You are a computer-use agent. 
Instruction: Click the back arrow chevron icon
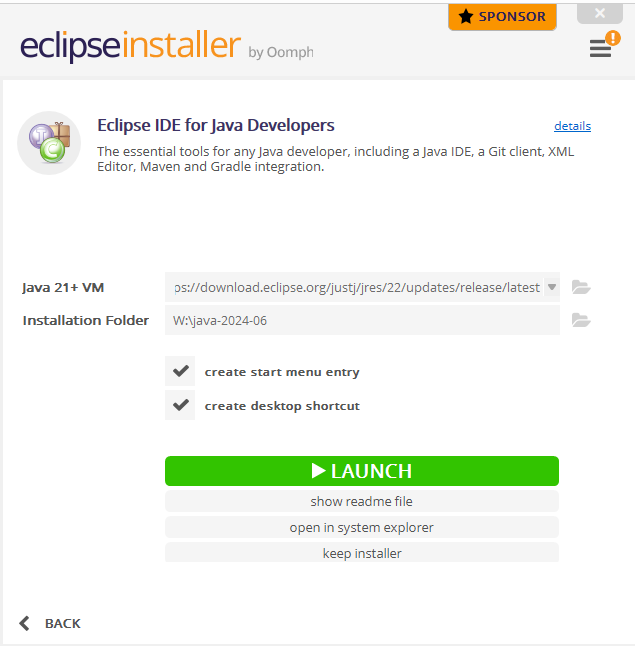pyautogui.click(x=25, y=623)
